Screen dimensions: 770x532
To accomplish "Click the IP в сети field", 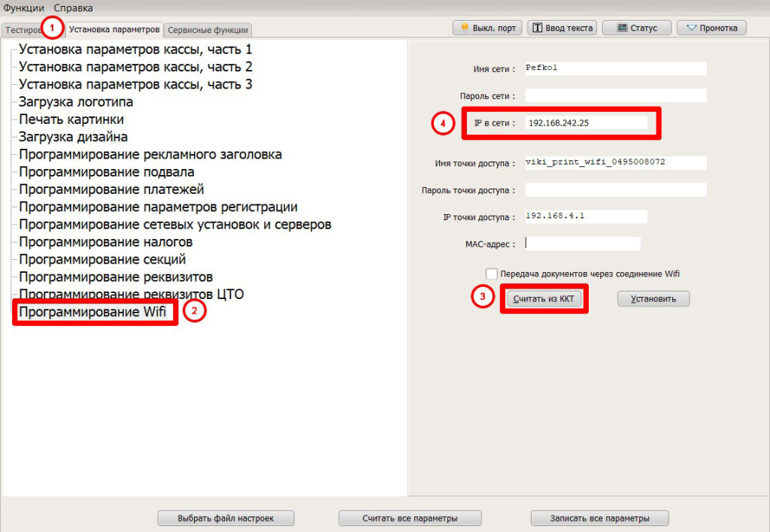I will [x=586, y=122].
